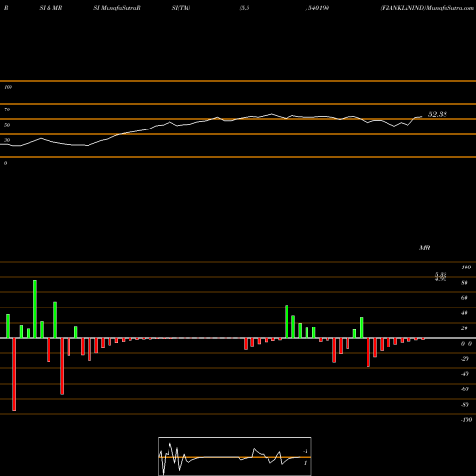The width and height of the screenshot is (476, 476).
Task: Click the MR axis label 80
Action: [465, 283]
